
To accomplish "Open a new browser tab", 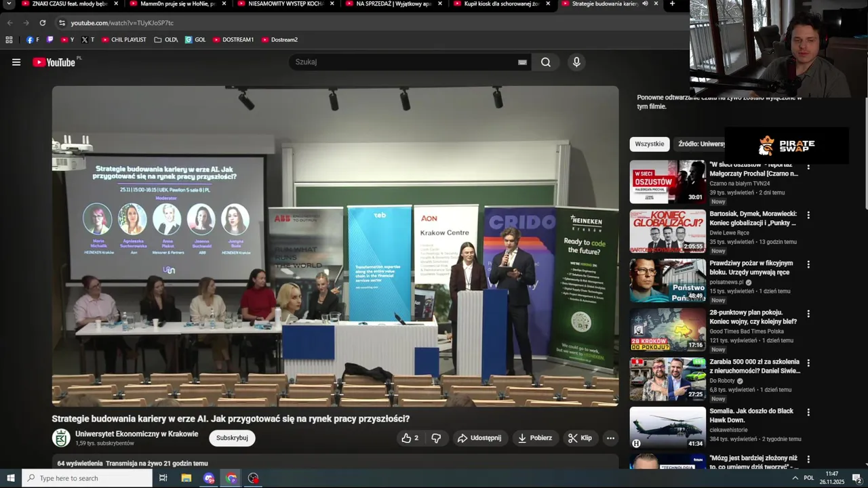I will (672, 4).
